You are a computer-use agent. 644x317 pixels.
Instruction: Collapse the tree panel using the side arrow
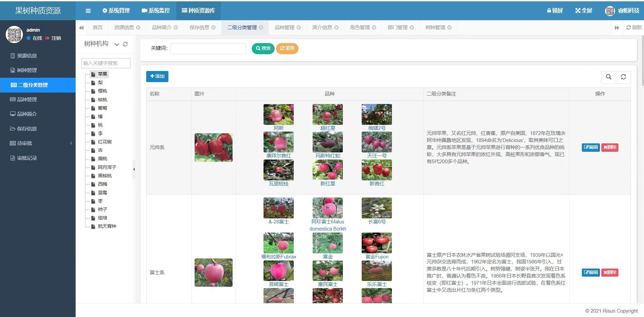pyautogui.click(x=134, y=169)
